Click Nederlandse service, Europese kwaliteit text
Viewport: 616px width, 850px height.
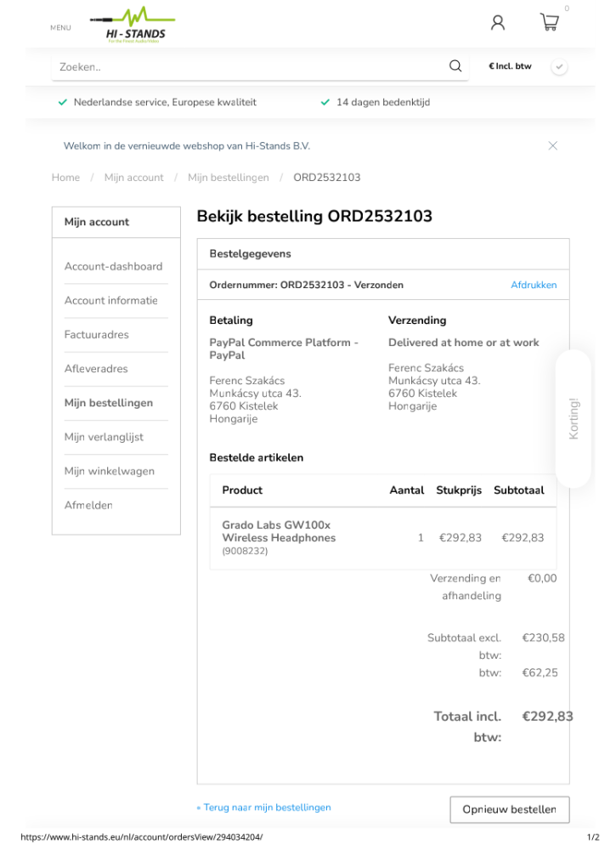coord(165,102)
